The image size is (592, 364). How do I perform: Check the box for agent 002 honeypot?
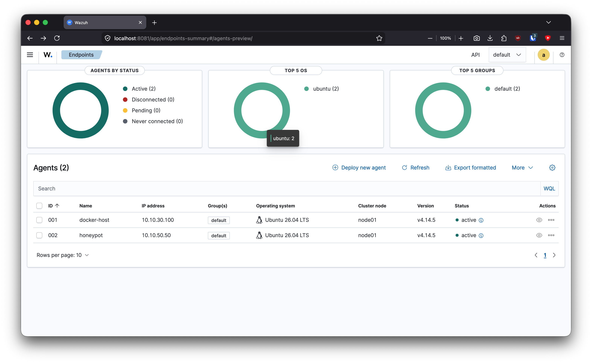tap(39, 235)
